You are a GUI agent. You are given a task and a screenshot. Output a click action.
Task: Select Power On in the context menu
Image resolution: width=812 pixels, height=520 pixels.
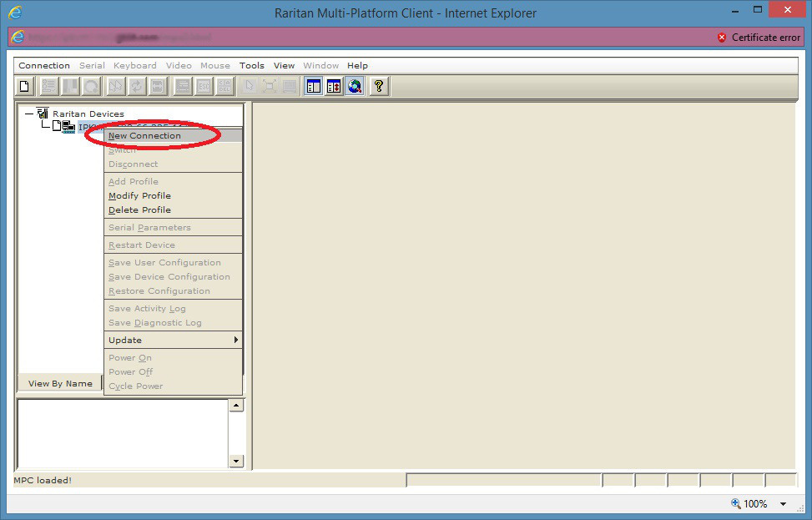click(173, 357)
